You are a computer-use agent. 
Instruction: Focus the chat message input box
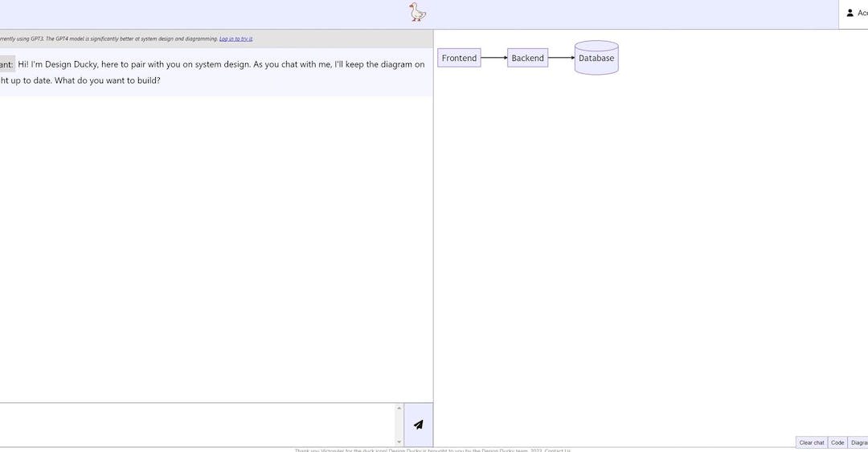pos(197,425)
